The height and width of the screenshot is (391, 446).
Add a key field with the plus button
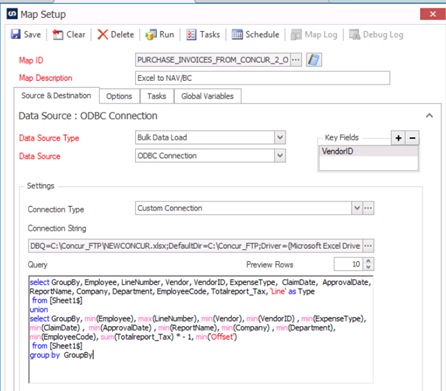point(398,138)
